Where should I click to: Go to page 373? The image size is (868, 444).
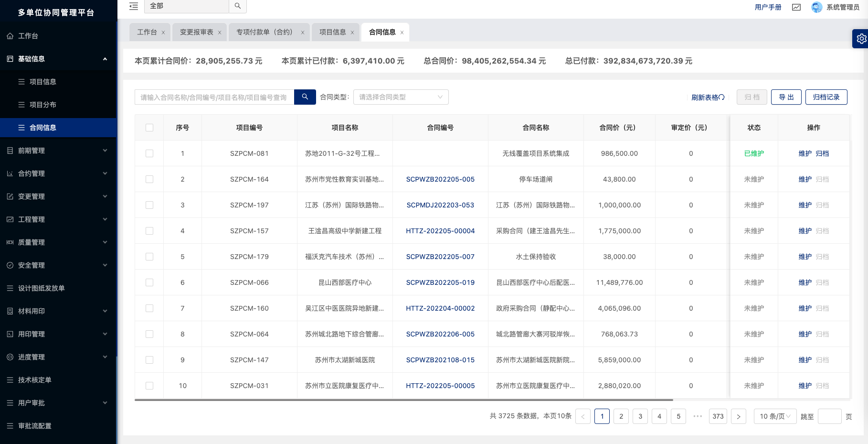coord(718,416)
